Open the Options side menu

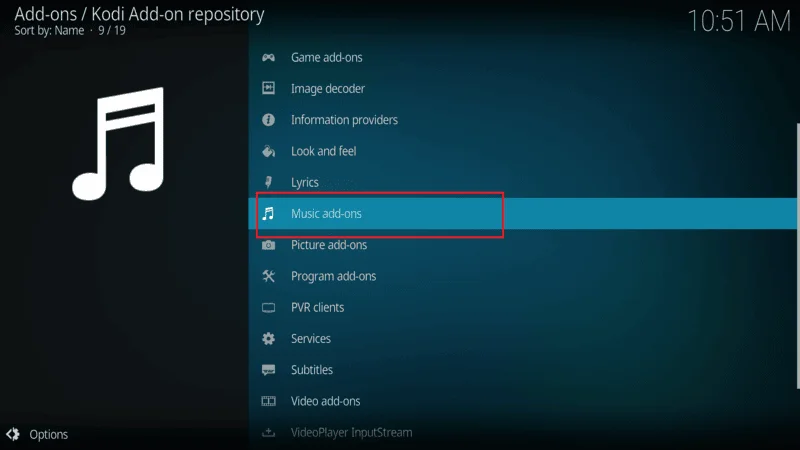(x=37, y=434)
